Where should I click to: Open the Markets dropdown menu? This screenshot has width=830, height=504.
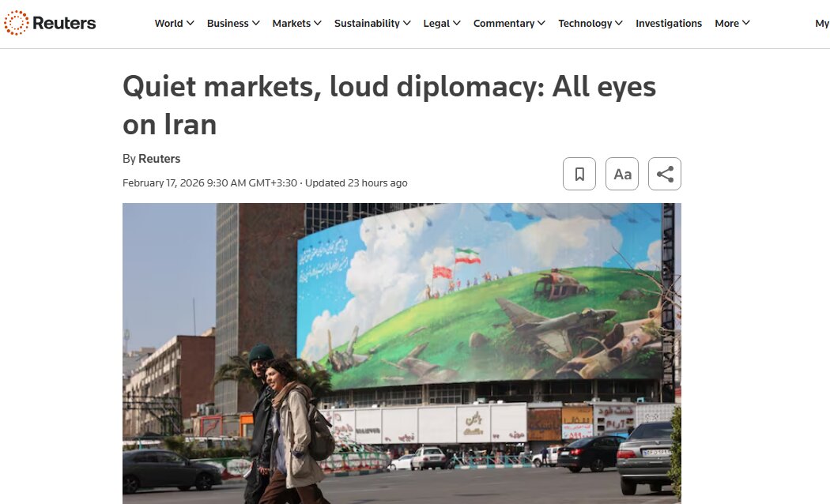296,23
